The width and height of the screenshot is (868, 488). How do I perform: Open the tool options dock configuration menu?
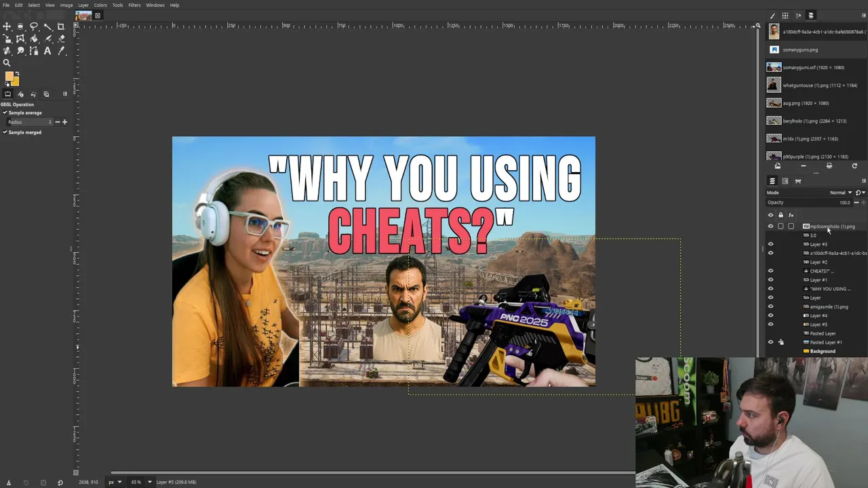tap(65, 94)
